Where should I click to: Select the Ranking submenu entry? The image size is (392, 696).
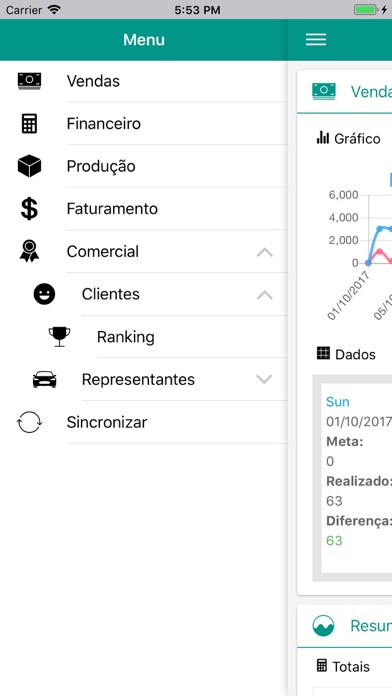(144, 337)
